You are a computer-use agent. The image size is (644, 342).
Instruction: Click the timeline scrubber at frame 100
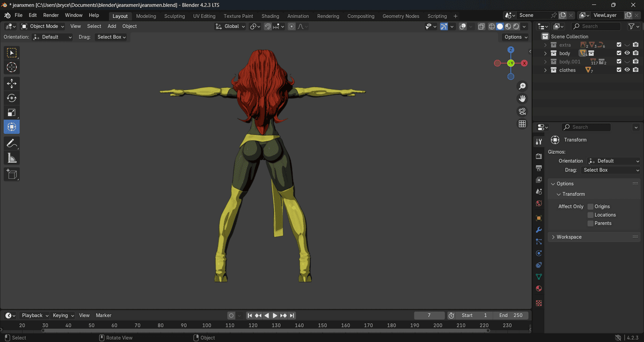tap(207, 325)
